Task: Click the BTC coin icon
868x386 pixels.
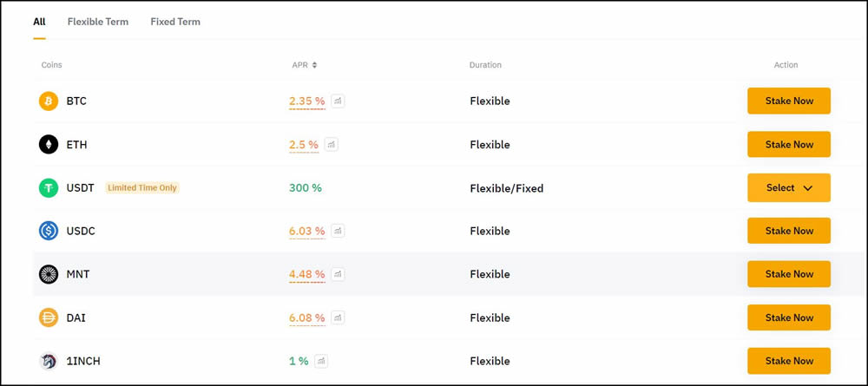Action: [49, 101]
